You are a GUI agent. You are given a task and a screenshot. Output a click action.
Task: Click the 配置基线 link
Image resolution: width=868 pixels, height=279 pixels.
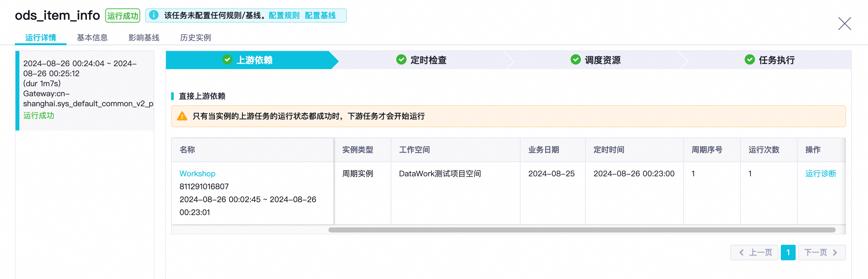tap(320, 15)
